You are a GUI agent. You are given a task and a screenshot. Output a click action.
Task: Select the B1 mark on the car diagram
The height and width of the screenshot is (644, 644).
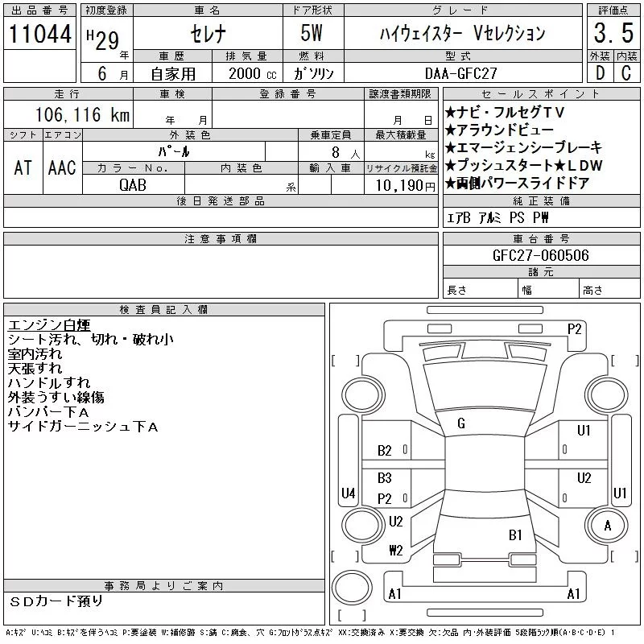pyautogui.click(x=515, y=535)
